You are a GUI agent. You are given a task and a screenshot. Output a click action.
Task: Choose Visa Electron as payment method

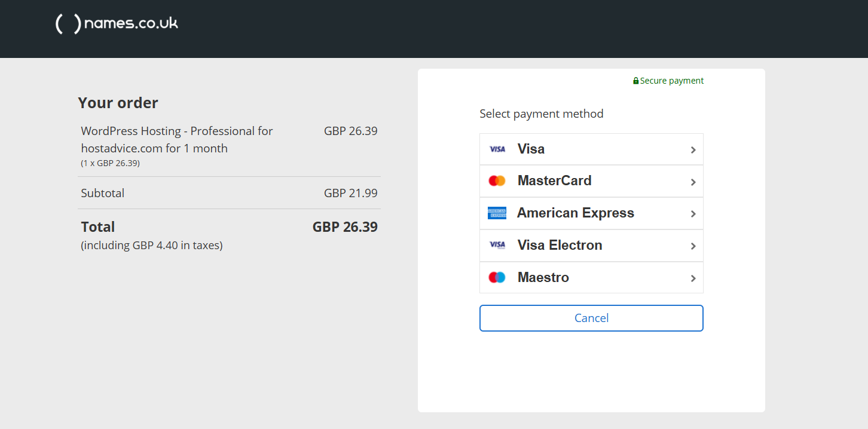(x=591, y=246)
